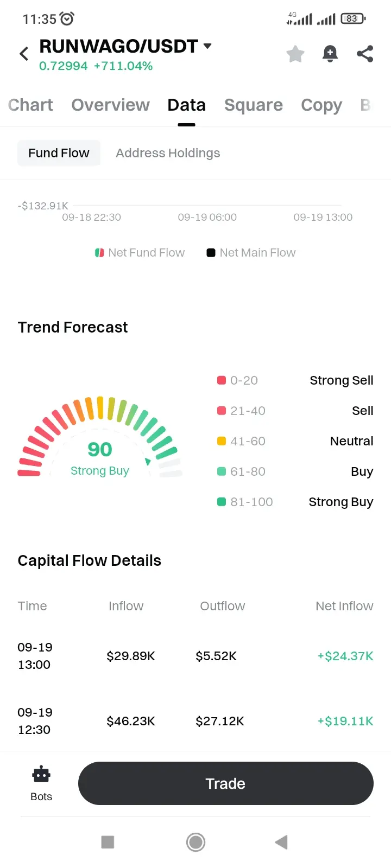Tap the Strong Buy trend gauge
The image size is (391, 868).
pos(100,437)
